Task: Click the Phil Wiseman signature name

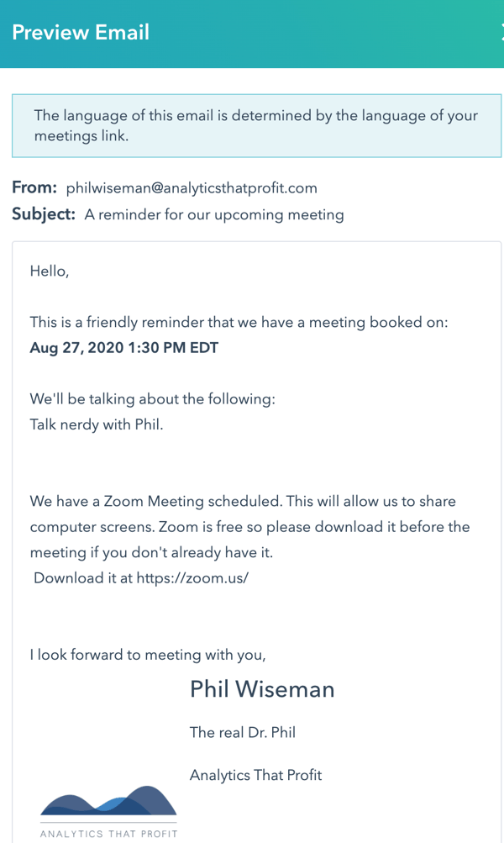Action: point(262,689)
